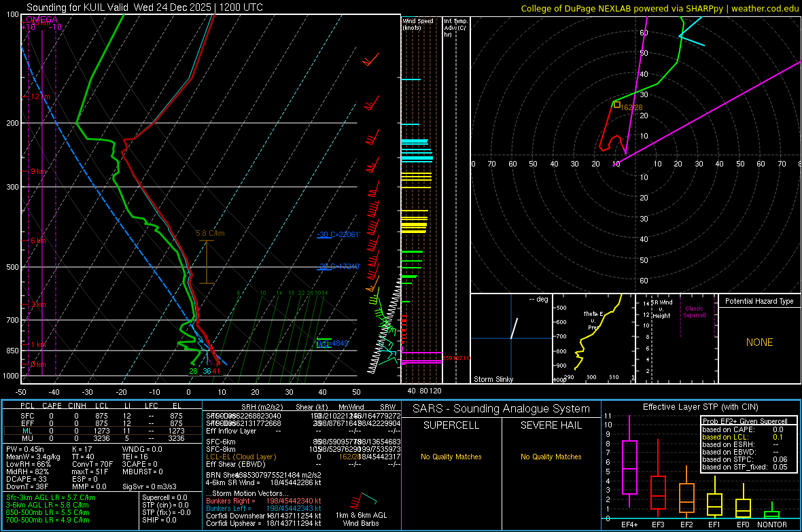Select the 5.8 C/km lapse rate label
The image size is (802, 532).
pyautogui.click(x=210, y=233)
